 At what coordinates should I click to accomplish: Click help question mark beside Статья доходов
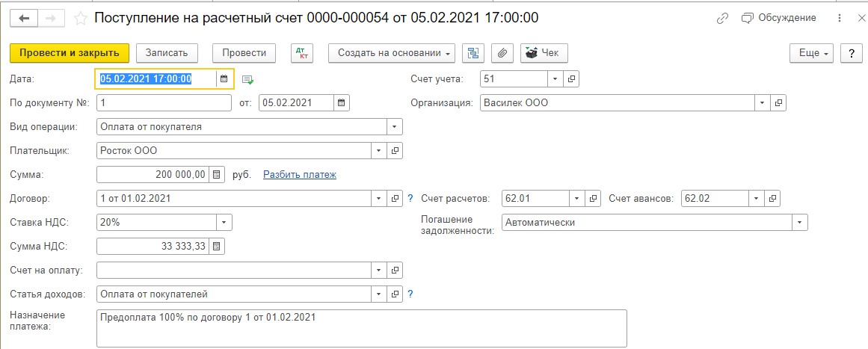pyautogui.click(x=410, y=294)
